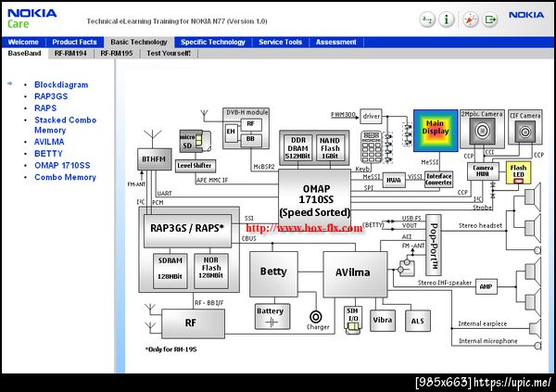The image size is (556, 392).
Task: Select the BaseBand sub-tab
Action: 24,53
